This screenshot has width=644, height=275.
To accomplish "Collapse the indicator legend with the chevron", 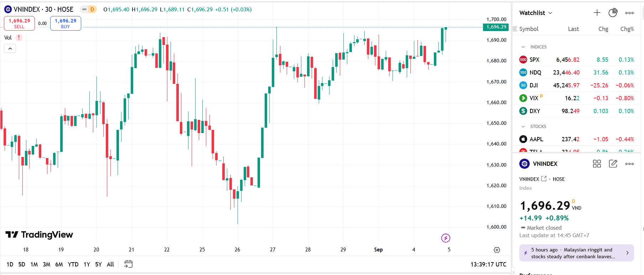I will tap(10, 49).
